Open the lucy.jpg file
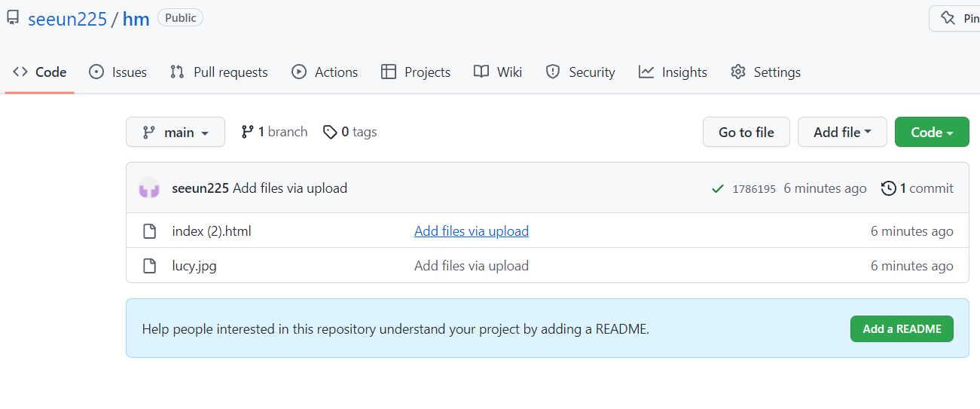Viewport: 980px width, 409px height. [x=194, y=266]
